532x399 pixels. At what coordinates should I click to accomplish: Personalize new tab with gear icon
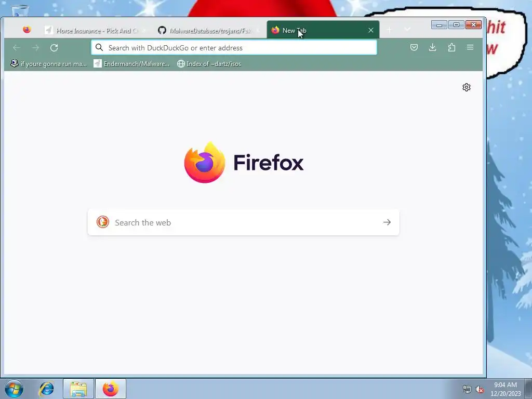click(x=467, y=87)
